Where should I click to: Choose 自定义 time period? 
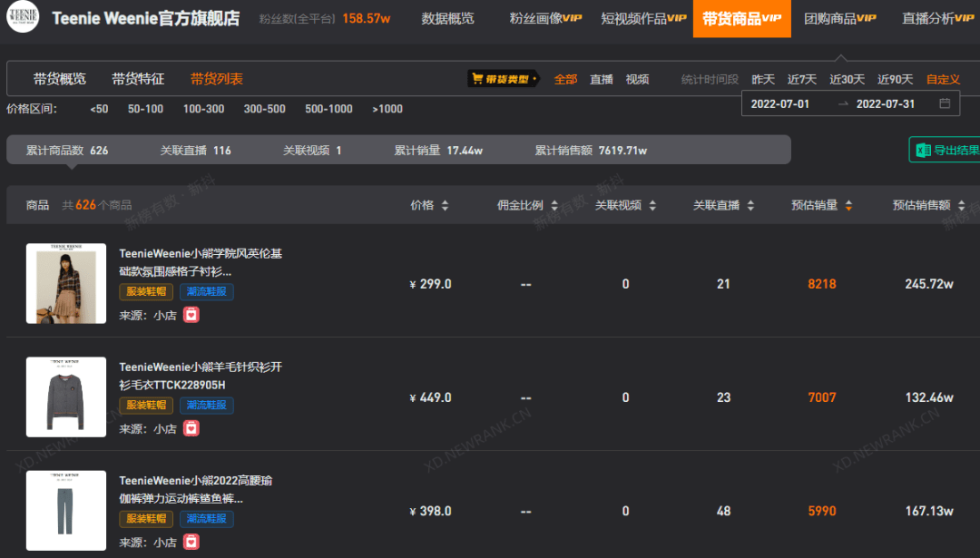943,79
